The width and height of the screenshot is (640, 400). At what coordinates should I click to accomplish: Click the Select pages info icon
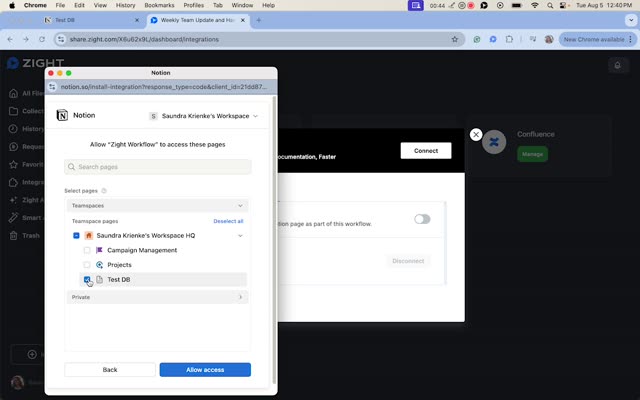104,191
